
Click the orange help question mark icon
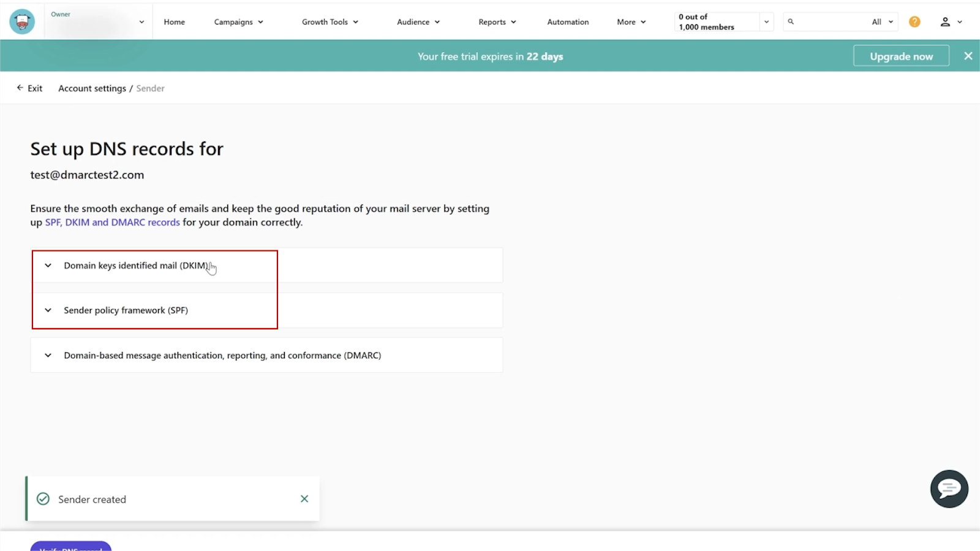[x=914, y=22]
